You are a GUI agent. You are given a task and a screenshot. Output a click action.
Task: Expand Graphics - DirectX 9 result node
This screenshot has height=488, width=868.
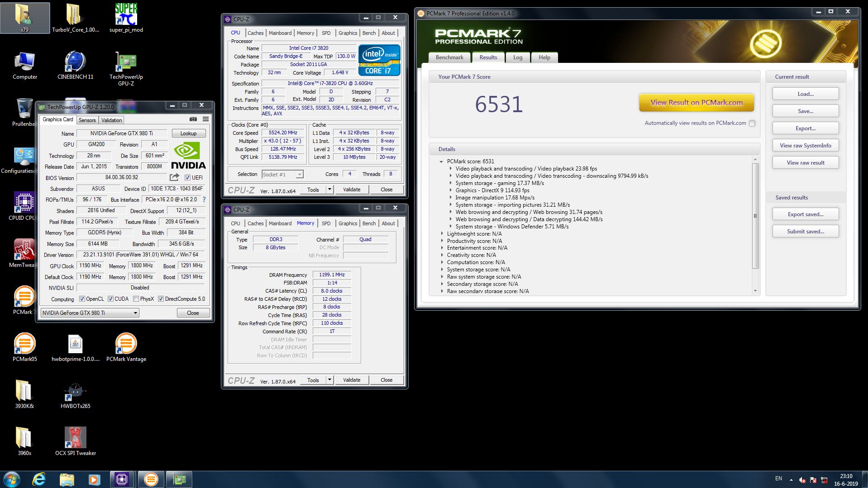point(451,190)
